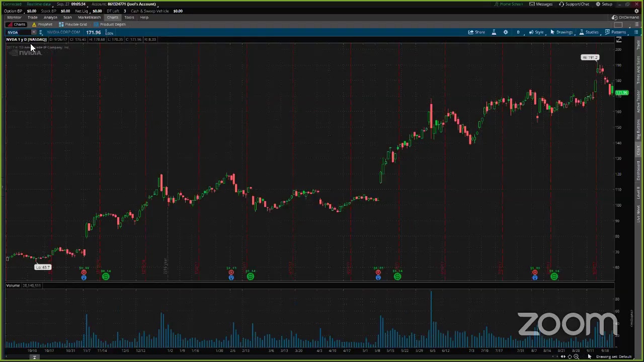
Task: Open the Analyze tab
Action: (50, 17)
